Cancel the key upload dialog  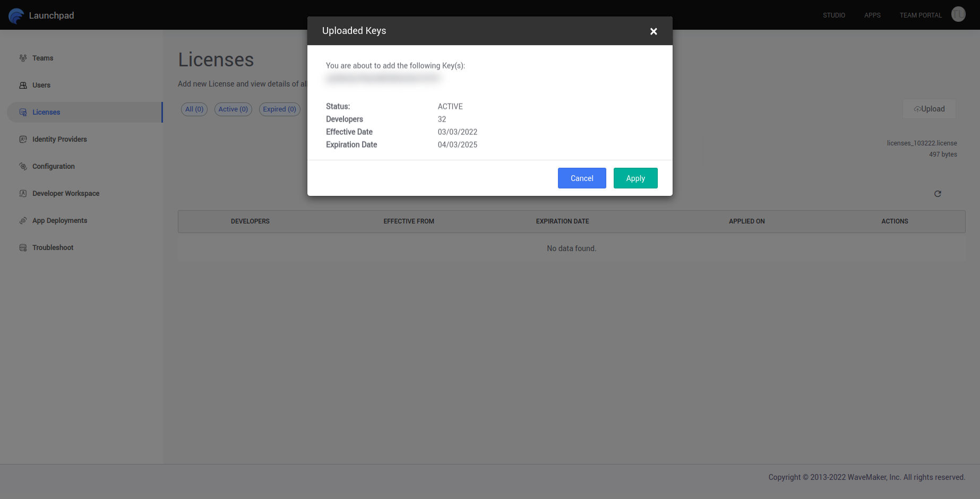581,178
